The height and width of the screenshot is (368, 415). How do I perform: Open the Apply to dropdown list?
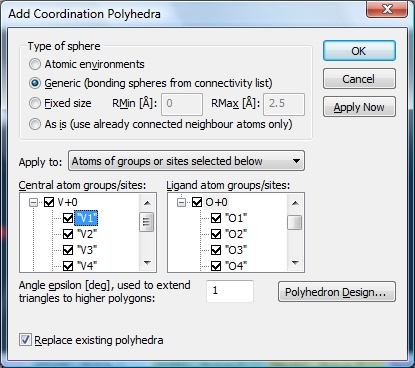186,161
